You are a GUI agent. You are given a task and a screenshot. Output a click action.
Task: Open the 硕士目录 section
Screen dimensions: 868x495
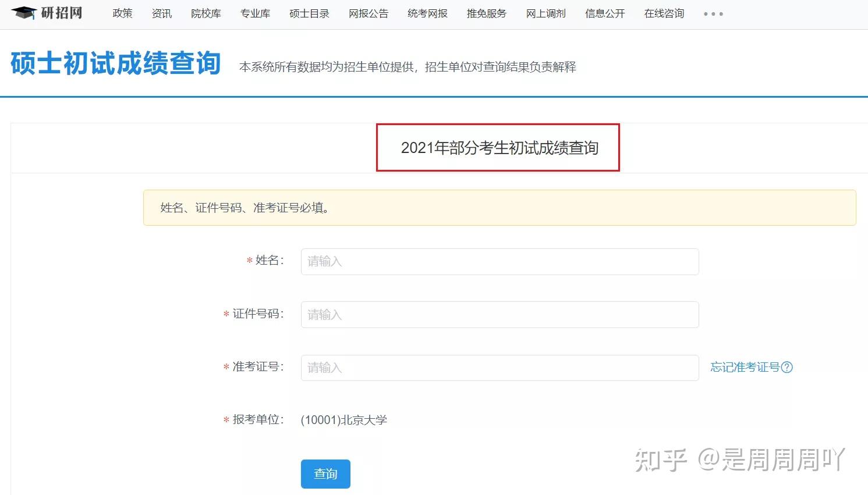309,13
